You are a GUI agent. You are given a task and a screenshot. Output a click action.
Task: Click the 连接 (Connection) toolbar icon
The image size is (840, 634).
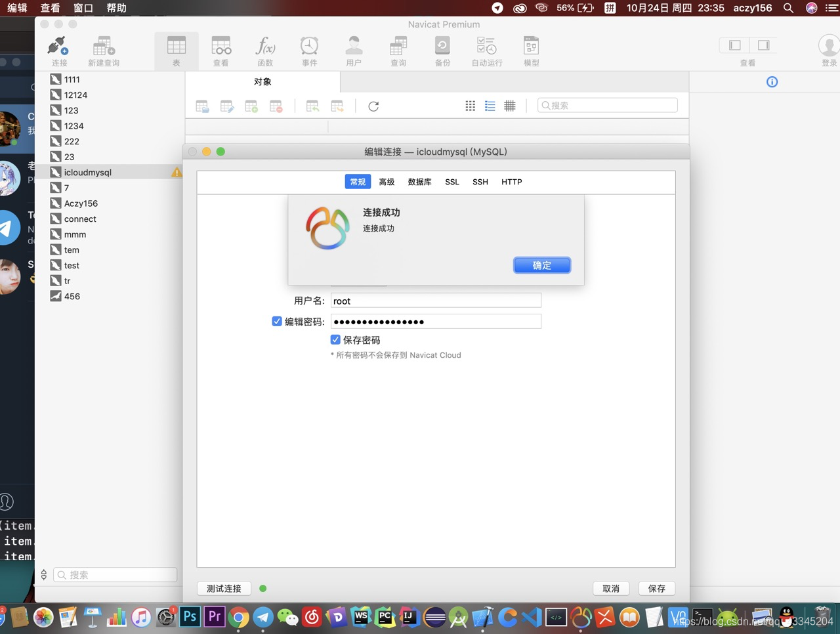[58, 51]
